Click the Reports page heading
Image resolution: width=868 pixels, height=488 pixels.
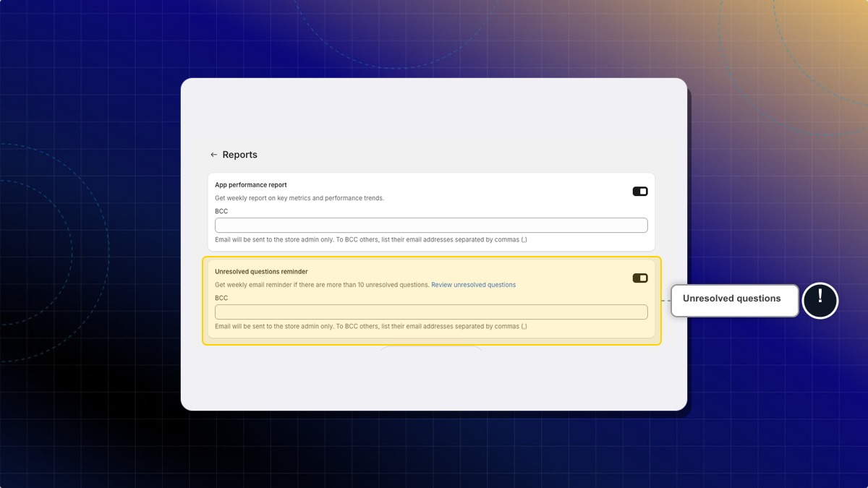[240, 155]
